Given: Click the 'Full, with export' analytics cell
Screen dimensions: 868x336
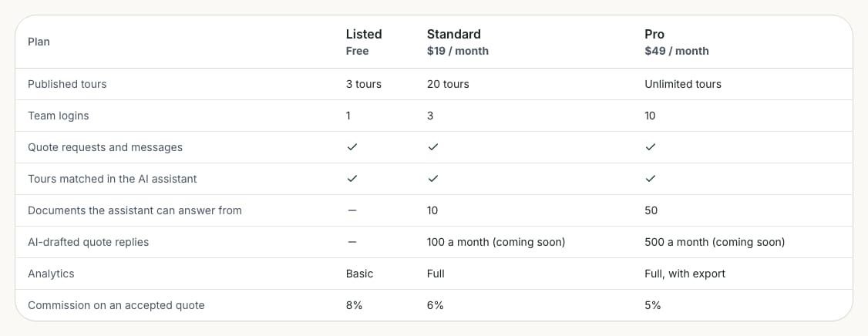Looking at the screenshot, I should coord(685,274).
